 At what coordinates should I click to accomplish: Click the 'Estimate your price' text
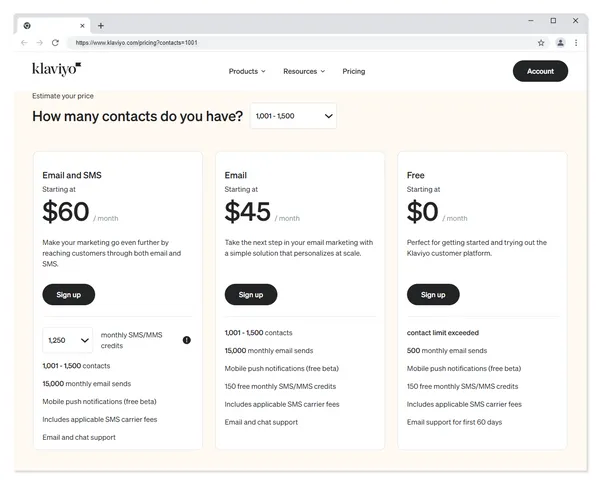pos(63,96)
